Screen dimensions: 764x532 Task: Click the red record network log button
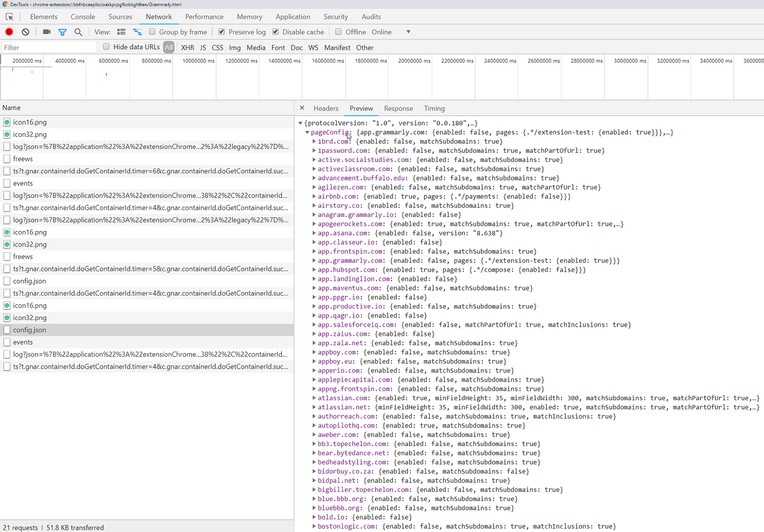point(9,32)
